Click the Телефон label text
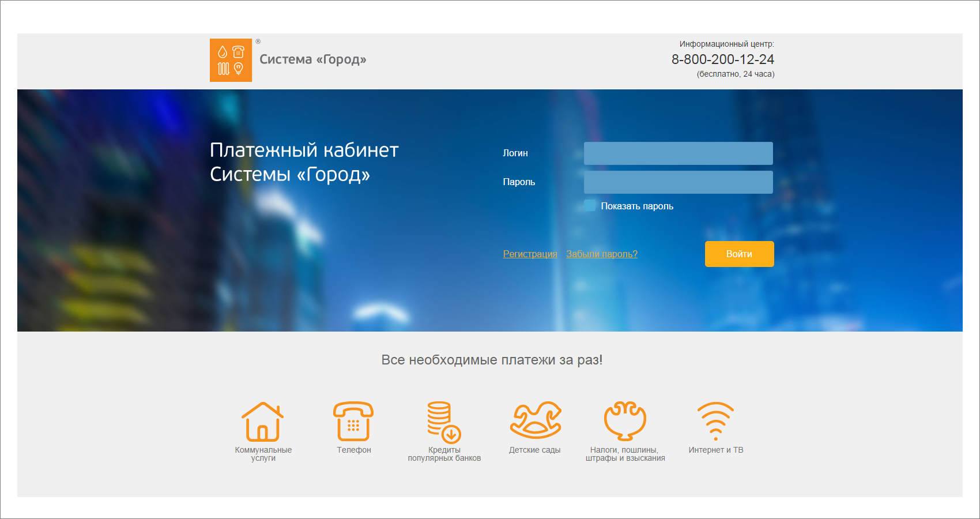980x519 pixels. click(354, 450)
